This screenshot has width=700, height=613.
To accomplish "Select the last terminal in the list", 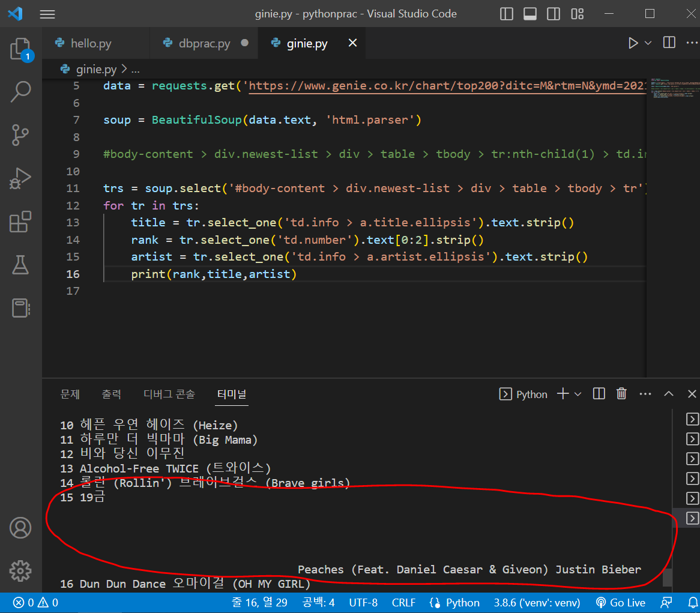I will point(692,518).
